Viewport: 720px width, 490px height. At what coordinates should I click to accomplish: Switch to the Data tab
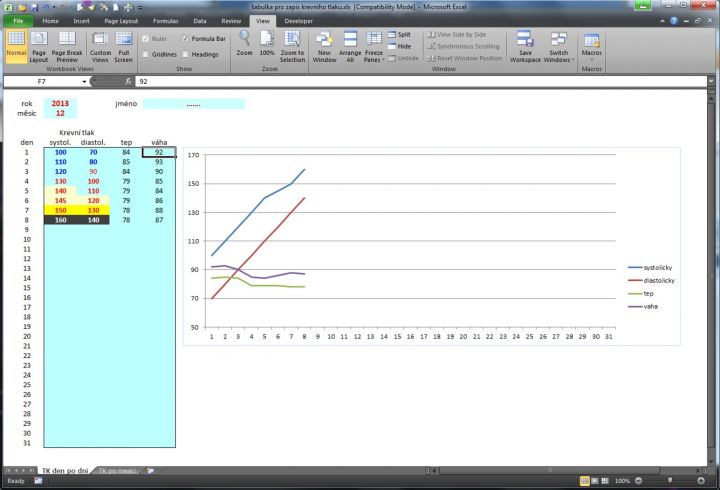pyautogui.click(x=200, y=21)
